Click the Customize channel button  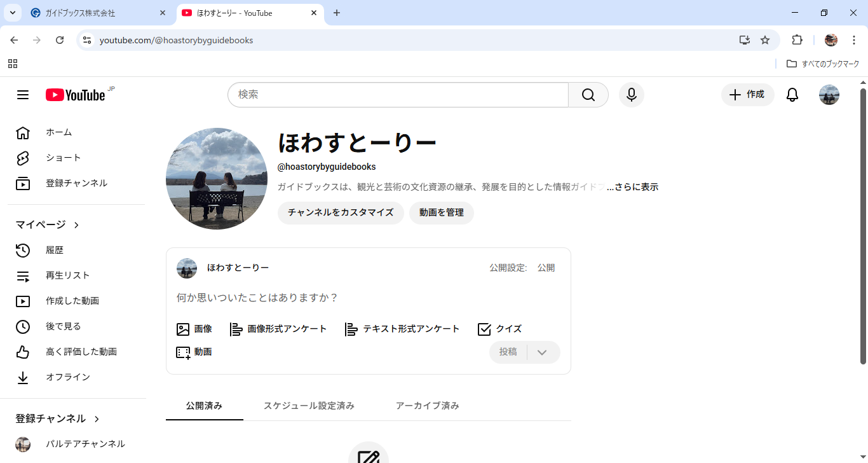point(341,212)
